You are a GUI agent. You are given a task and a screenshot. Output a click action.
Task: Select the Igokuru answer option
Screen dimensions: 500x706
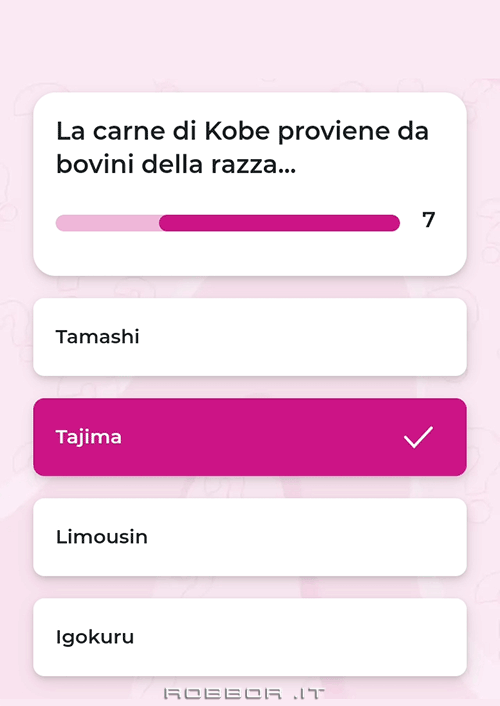click(x=250, y=637)
